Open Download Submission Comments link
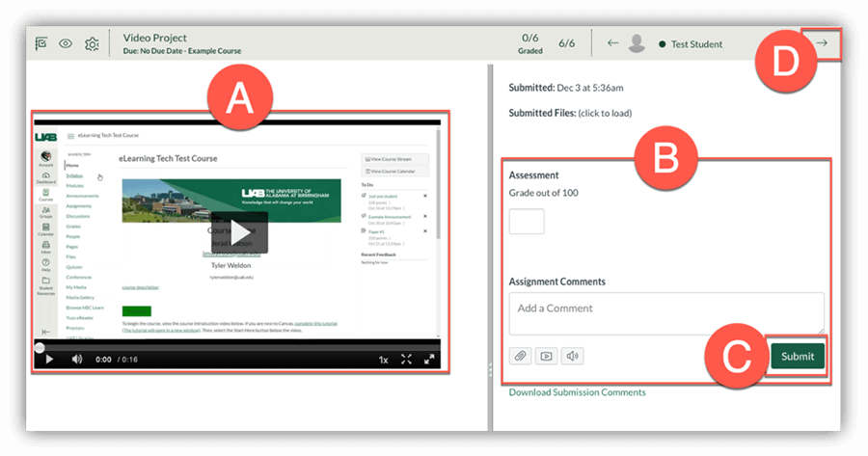This screenshot has height=456, width=868. click(x=577, y=392)
